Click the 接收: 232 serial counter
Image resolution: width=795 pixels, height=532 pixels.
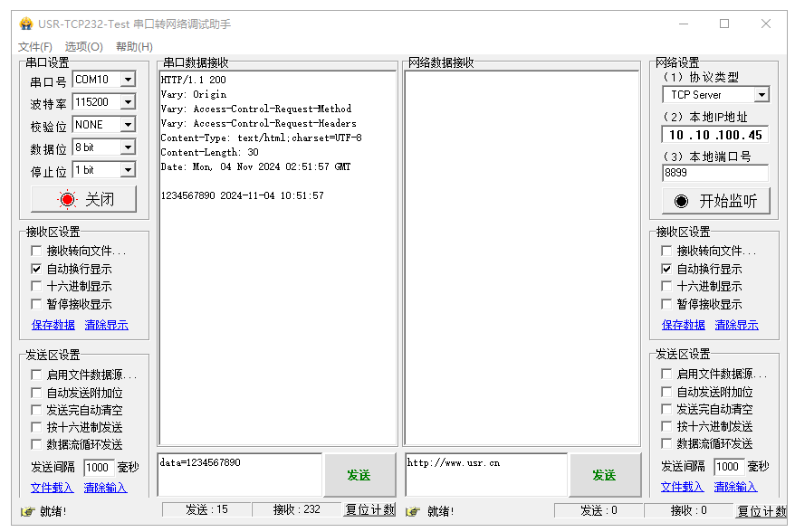pyautogui.click(x=297, y=509)
